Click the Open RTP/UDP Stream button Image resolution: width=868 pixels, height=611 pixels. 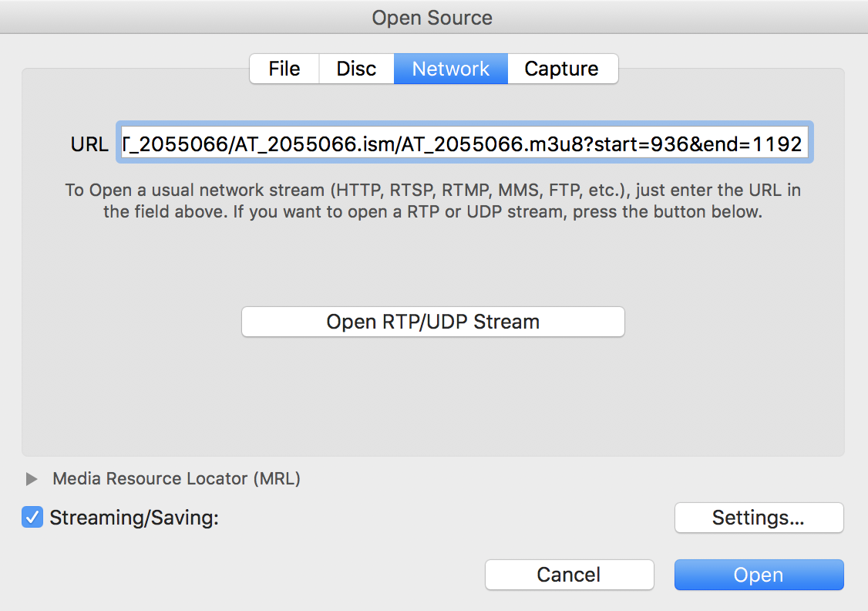click(433, 322)
